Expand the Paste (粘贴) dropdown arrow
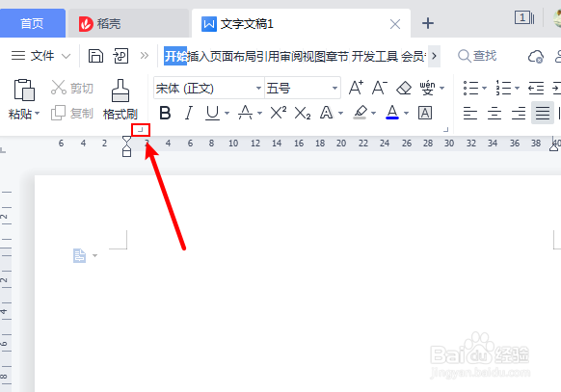561x392 pixels. click(38, 114)
